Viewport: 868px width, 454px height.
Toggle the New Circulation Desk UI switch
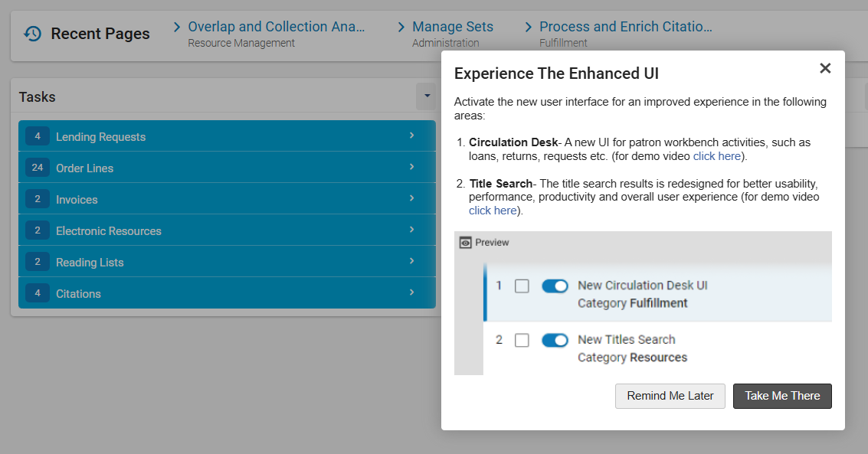555,286
